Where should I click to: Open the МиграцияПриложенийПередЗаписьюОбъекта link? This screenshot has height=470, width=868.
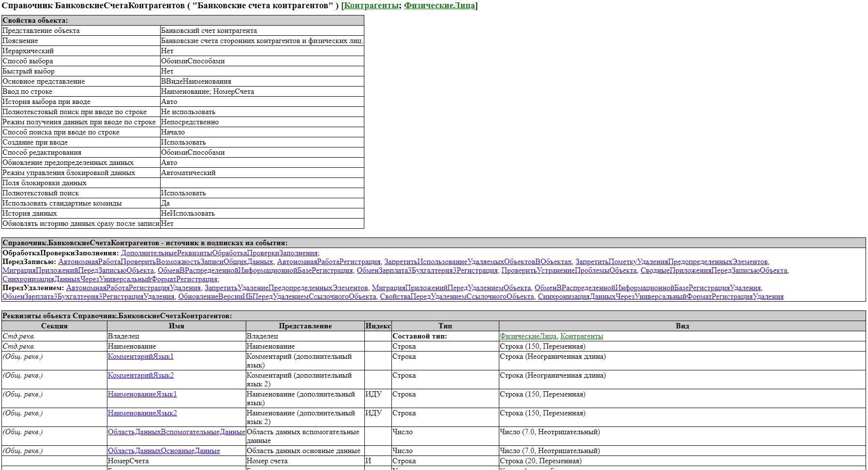[78, 270]
